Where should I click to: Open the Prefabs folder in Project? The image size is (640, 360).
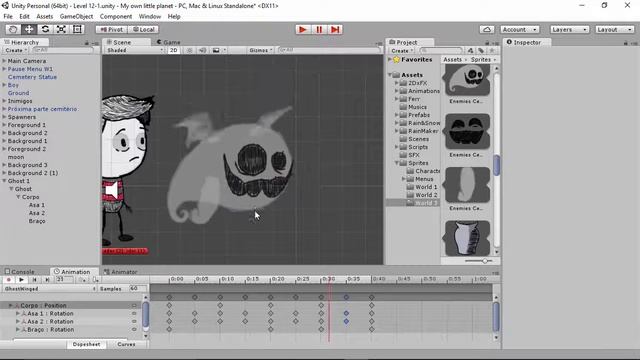pyautogui.click(x=419, y=115)
